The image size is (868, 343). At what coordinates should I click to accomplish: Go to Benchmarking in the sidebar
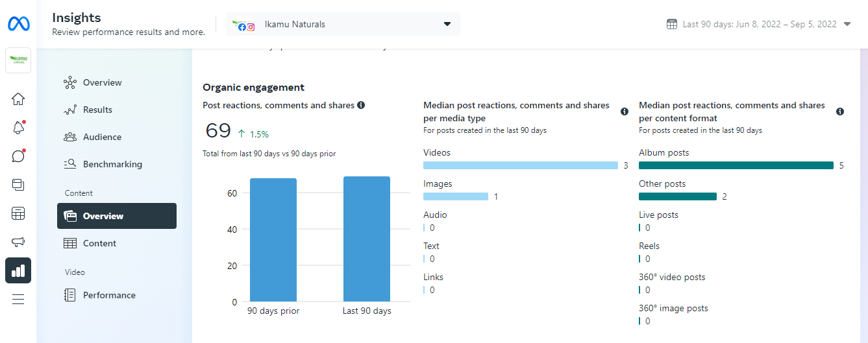[112, 164]
